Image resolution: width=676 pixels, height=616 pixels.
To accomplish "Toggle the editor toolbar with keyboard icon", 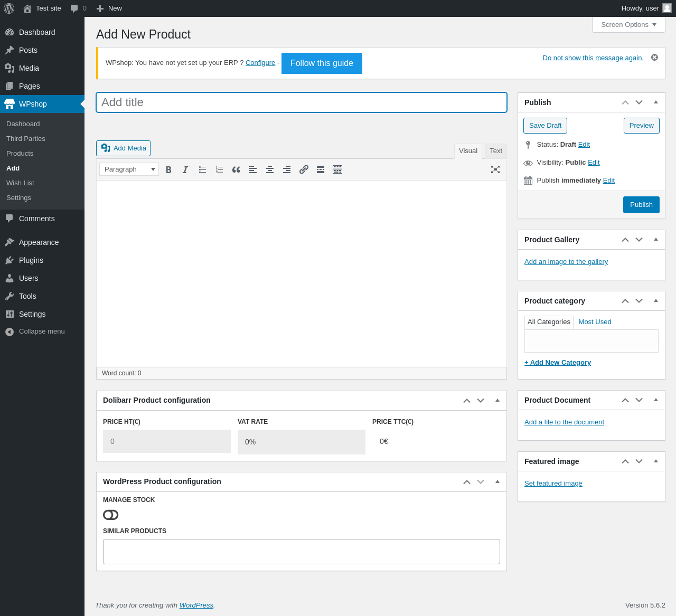I will coord(337,169).
